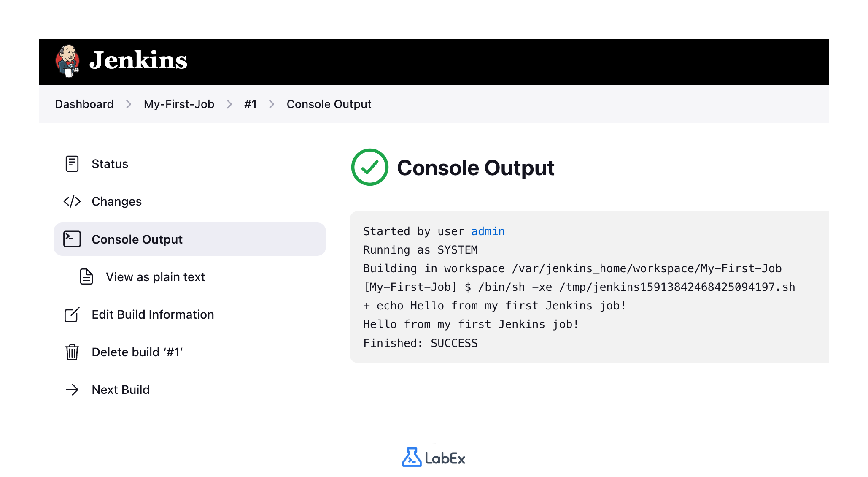
Task: Open the My-First-Job breadcrumb link
Action: coord(178,104)
